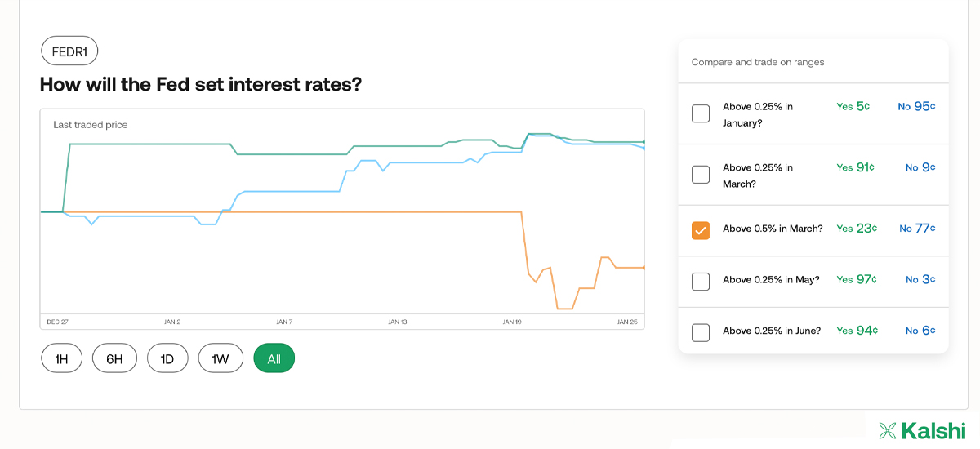The width and height of the screenshot is (980, 449).
Task: Click the Kalshi logo icon
Action: 888,430
